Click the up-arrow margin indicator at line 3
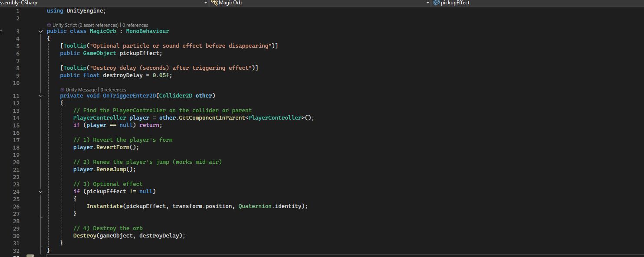 1,31
